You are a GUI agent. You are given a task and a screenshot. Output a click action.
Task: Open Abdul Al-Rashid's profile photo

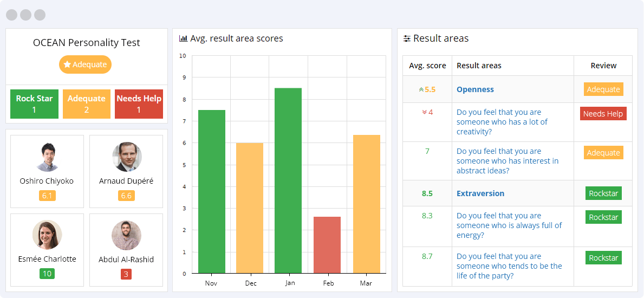click(x=126, y=235)
